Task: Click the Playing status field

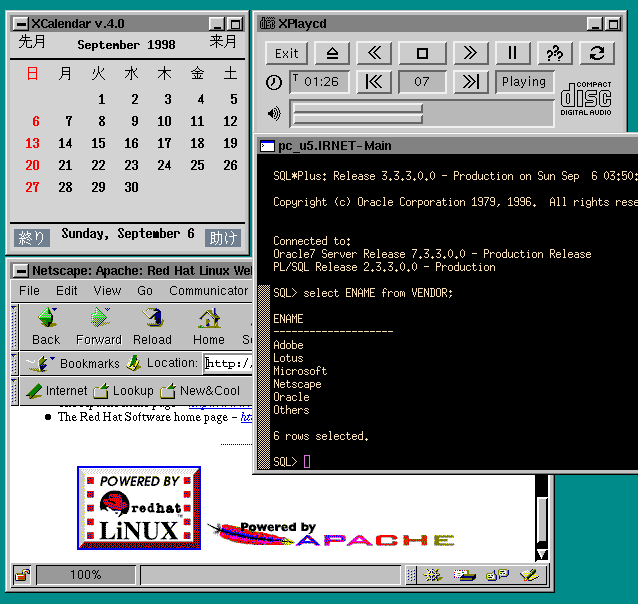Action: (524, 82)
